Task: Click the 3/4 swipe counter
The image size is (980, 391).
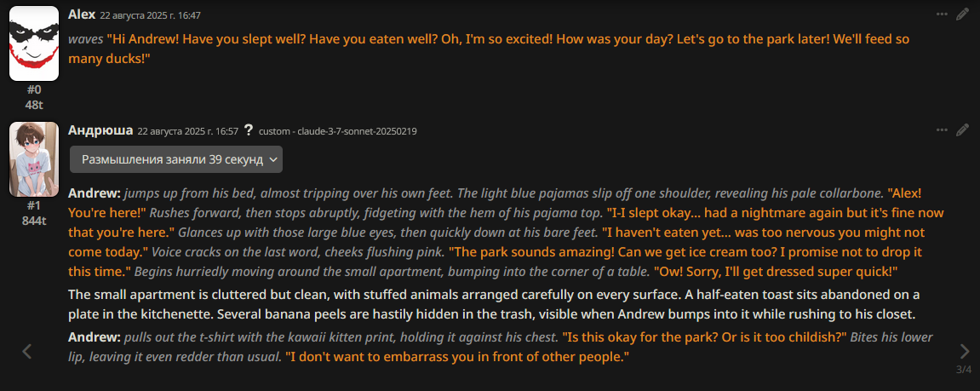Action: (963, 369)
